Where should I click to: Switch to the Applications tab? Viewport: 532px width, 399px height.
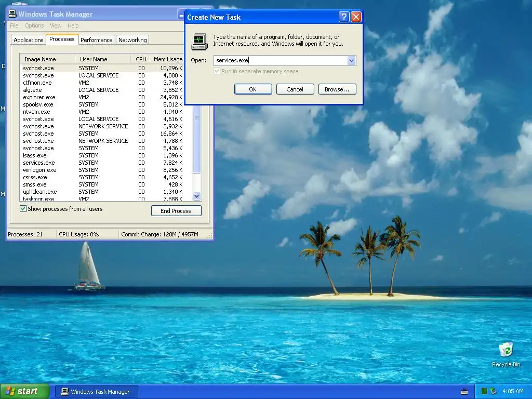pos(29,40)
